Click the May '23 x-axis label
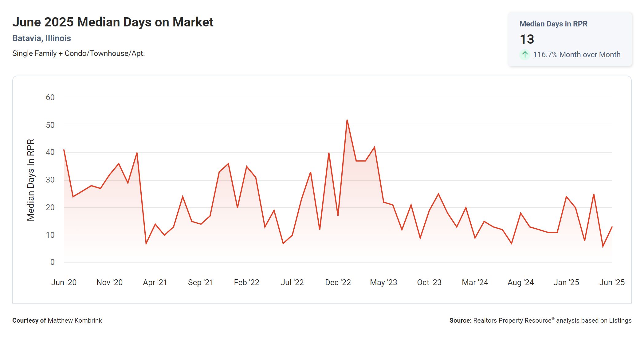This screenshot has height=338, width=644. [383, 282]
